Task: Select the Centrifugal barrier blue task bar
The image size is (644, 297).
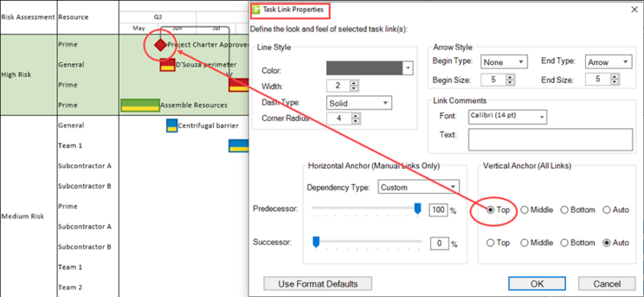Action: click(x=171, y=126)
